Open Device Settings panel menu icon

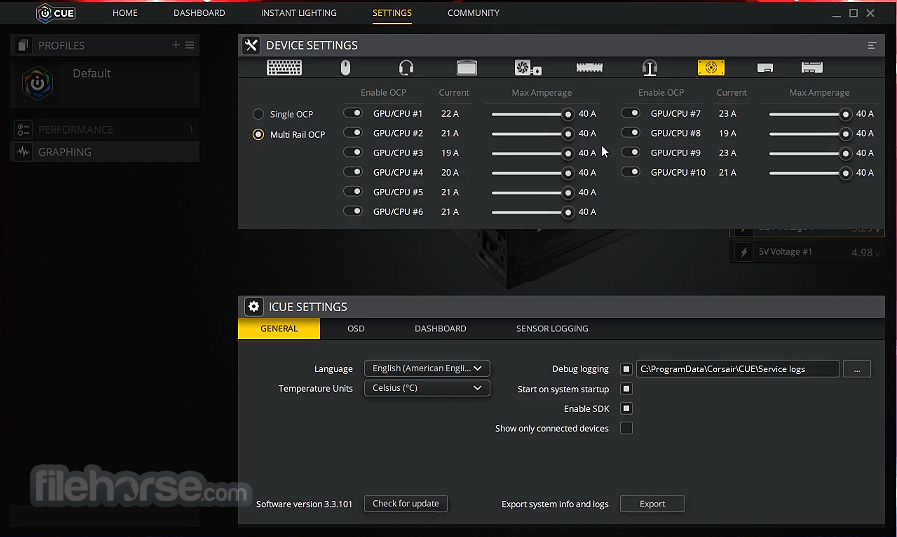[872, 45]
